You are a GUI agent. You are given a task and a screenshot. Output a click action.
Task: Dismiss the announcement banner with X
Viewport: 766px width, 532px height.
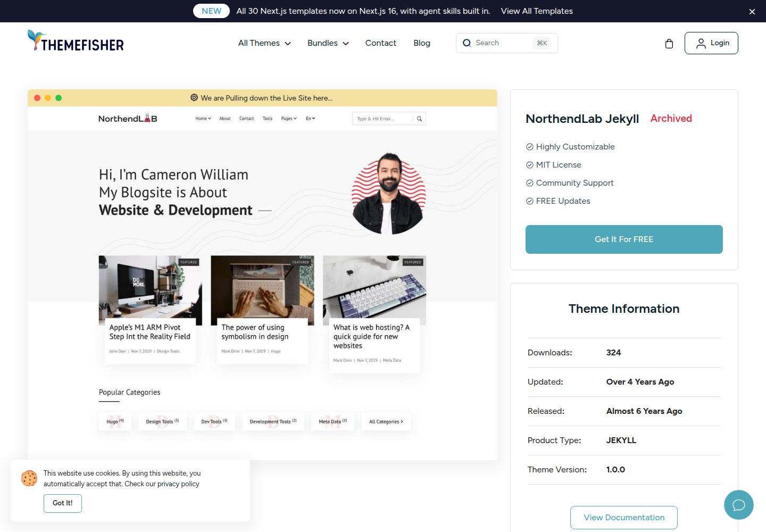[752, 12]
